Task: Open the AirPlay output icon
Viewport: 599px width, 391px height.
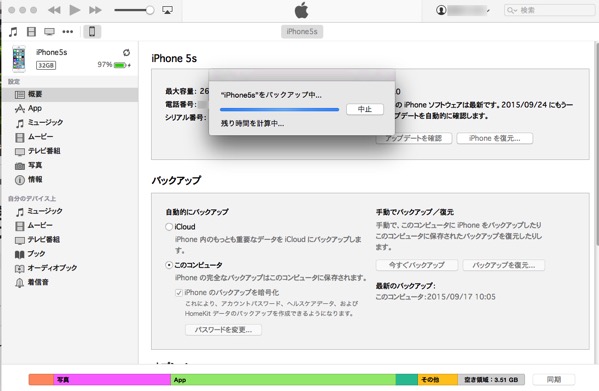Action: click(x=167, y=10)
